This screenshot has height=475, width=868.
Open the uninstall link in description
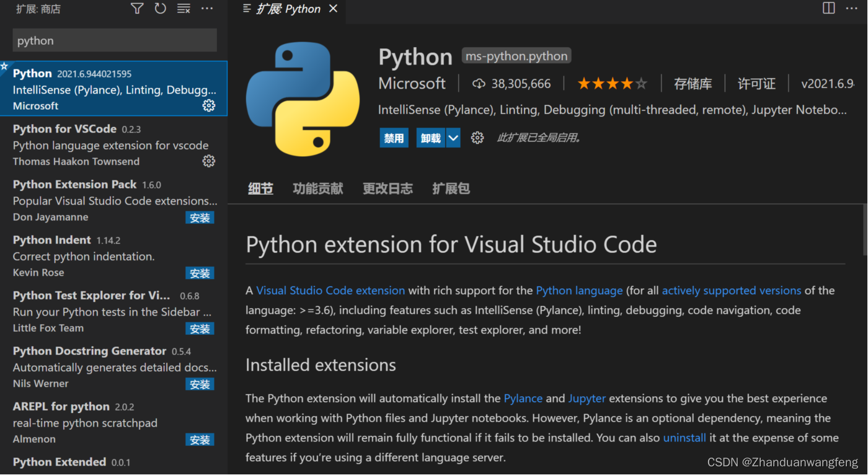[684, 438]
